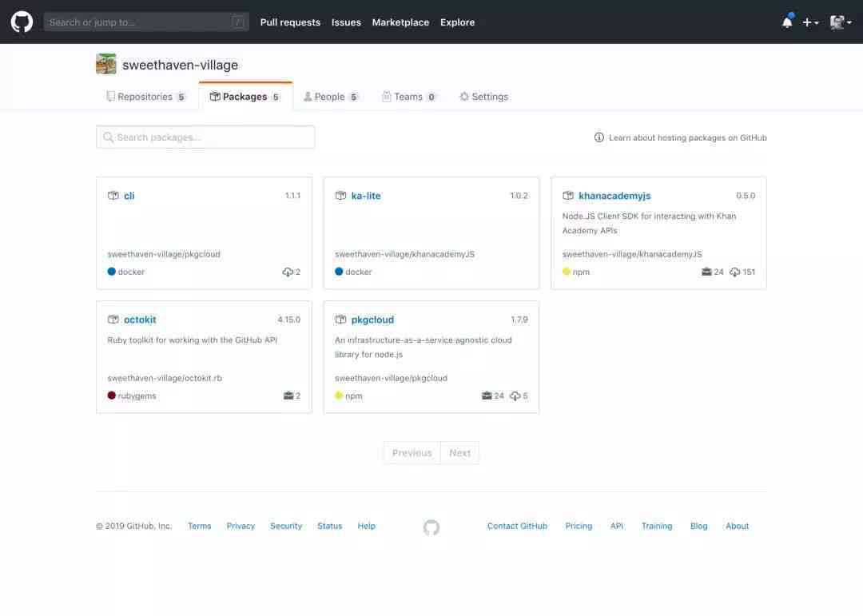Click sweethaven-village/octokit.rb repository text

click(165, 378)
